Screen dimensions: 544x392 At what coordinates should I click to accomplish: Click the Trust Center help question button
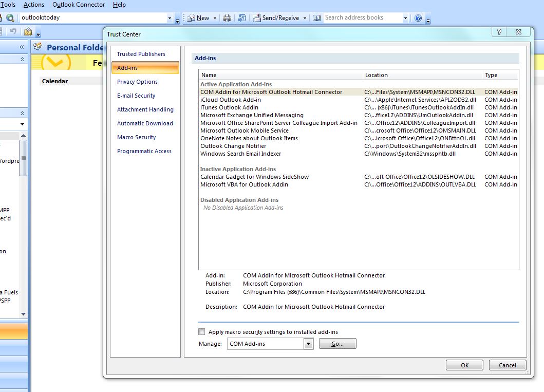coord(499,32)
